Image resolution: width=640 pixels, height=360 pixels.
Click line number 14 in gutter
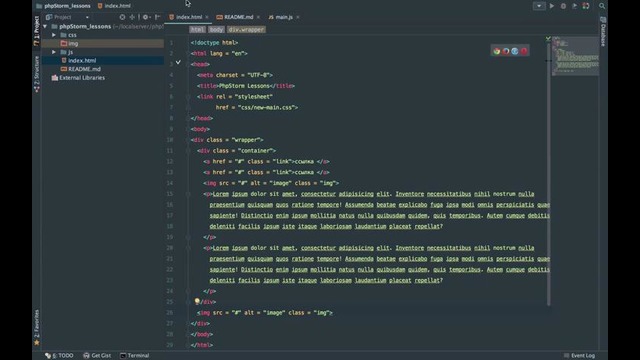(x=170, y=183)
